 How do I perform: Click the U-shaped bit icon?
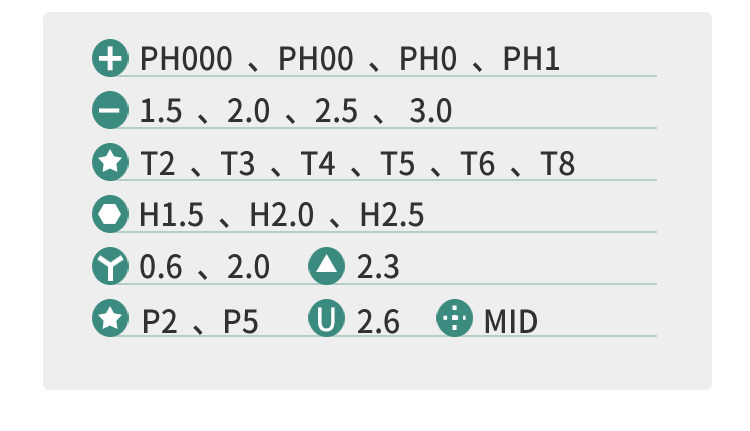point(326,320)
